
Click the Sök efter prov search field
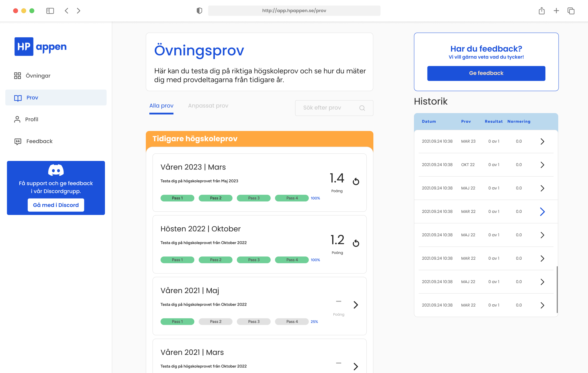click(326, 108)
